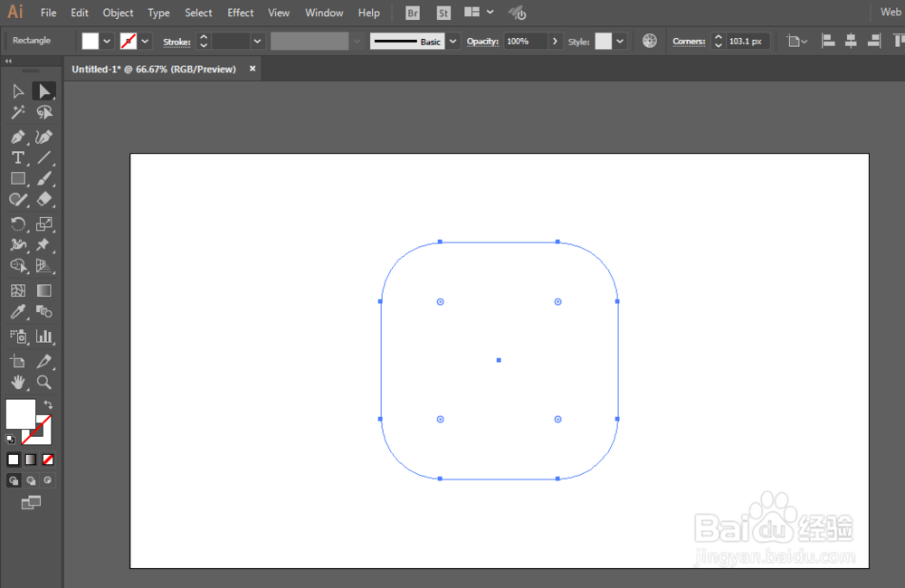
Task: Select the Direct Selection tool
Action: click(43, 91)
